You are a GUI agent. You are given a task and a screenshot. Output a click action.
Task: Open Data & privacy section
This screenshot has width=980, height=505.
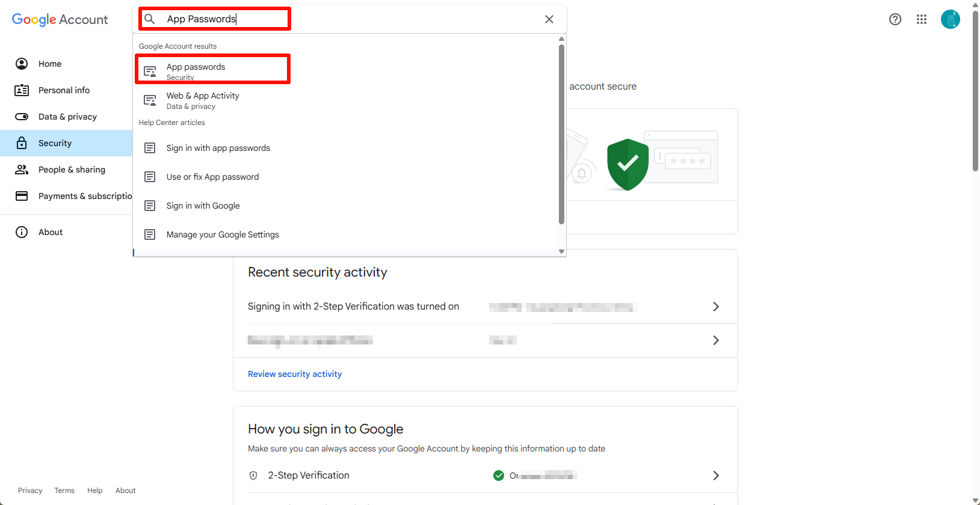[67, 117]
